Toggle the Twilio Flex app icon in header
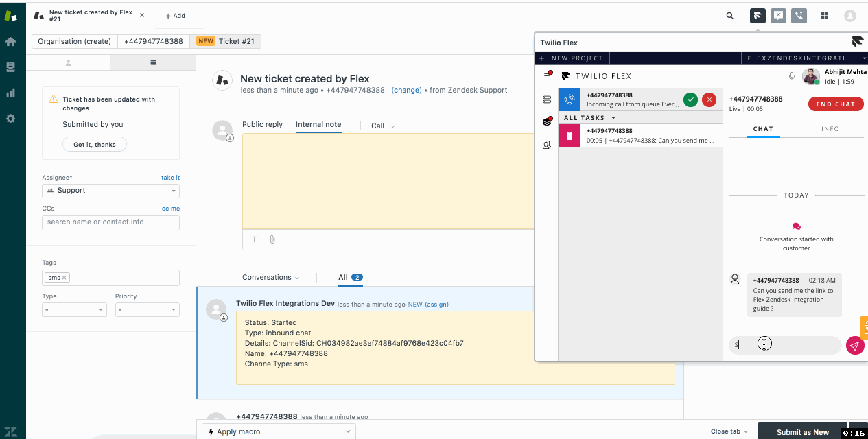The image size is (868, 439). point(758,15)
